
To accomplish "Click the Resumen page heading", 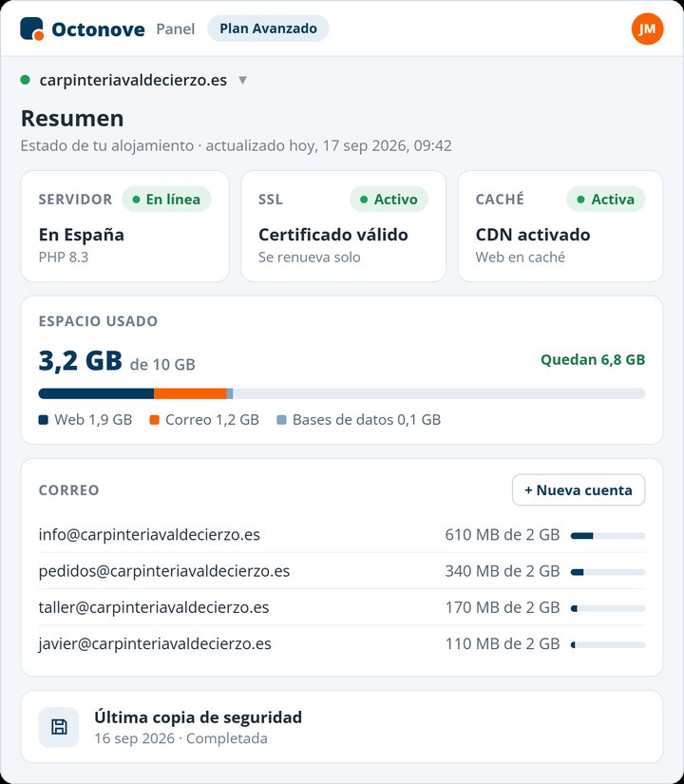I will click(x=72, y=119).
